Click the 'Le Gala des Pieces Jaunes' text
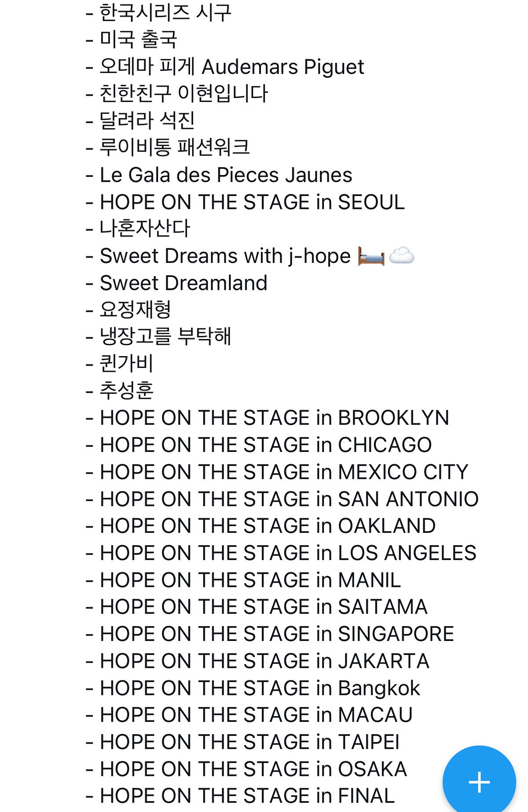The image size is (528, 812). (226, 175)
